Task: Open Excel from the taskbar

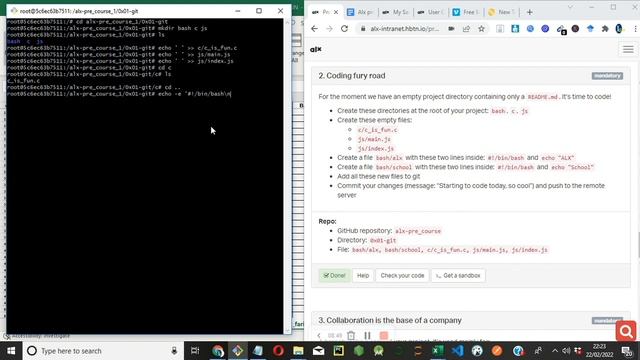Action: pos(438,351)
